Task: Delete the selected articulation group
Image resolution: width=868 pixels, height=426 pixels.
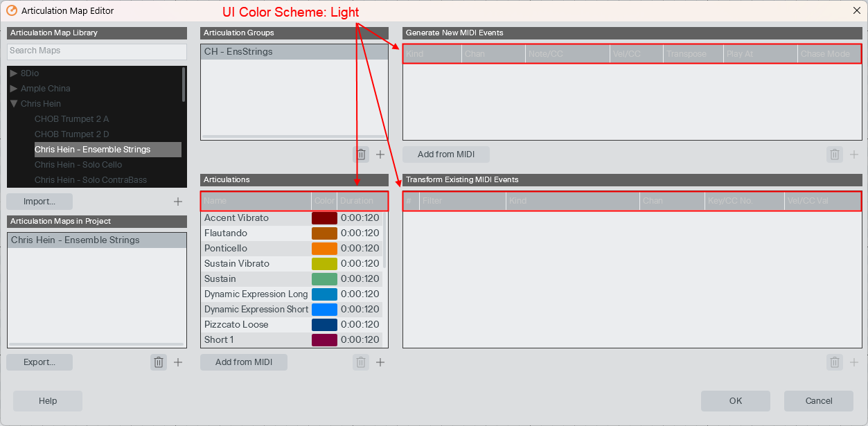Action: (x=360, y=154)
